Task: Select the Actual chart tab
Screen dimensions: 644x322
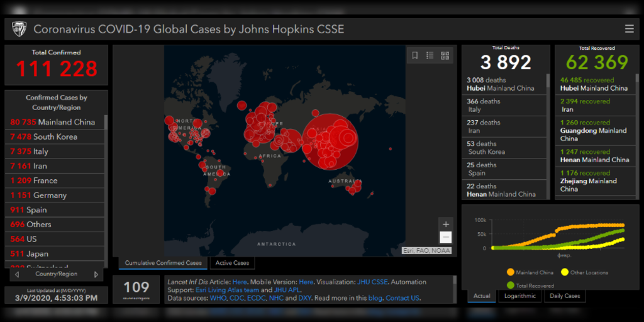Action: 481,296
